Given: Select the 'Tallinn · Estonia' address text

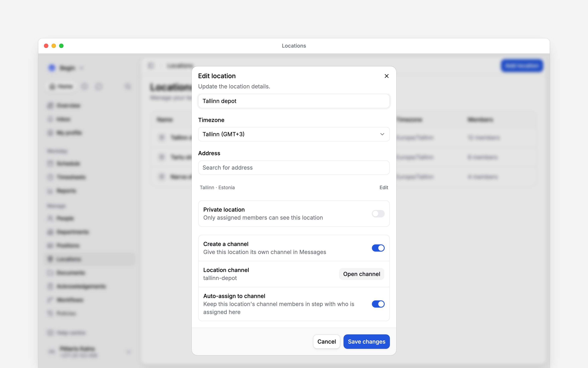Looking at the screenshot, I should (x=217, y=187).
